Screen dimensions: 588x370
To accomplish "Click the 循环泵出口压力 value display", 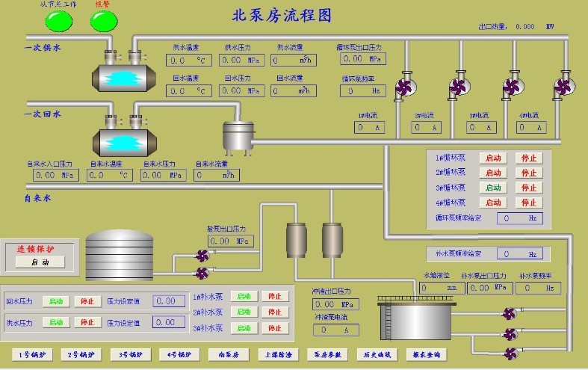I will click(x=363, y=59).
